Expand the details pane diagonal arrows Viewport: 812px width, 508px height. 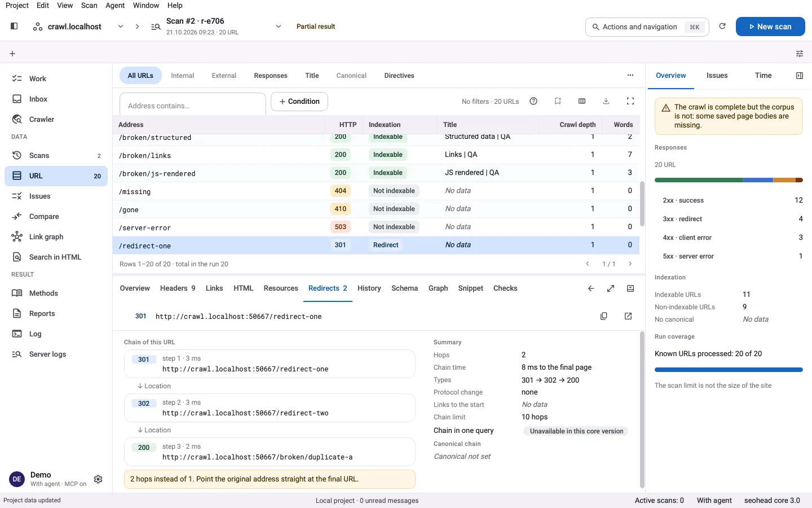(611, 288)
